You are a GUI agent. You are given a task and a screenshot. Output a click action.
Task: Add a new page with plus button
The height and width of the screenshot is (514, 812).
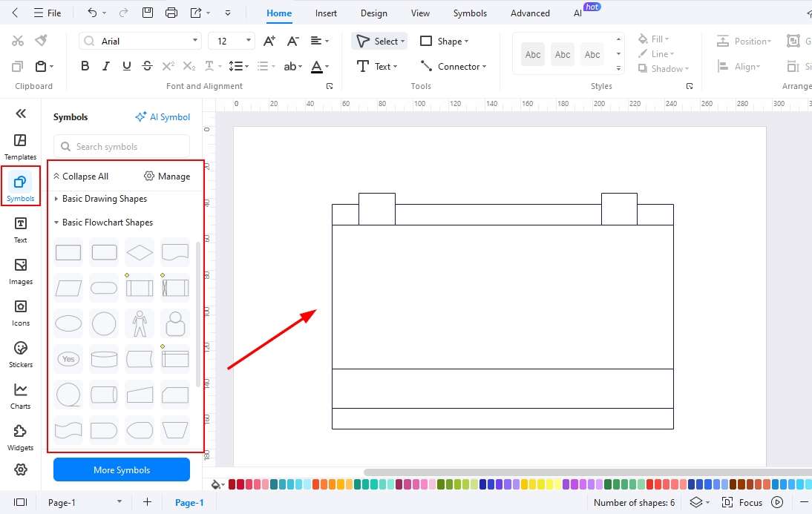(147, 502)
